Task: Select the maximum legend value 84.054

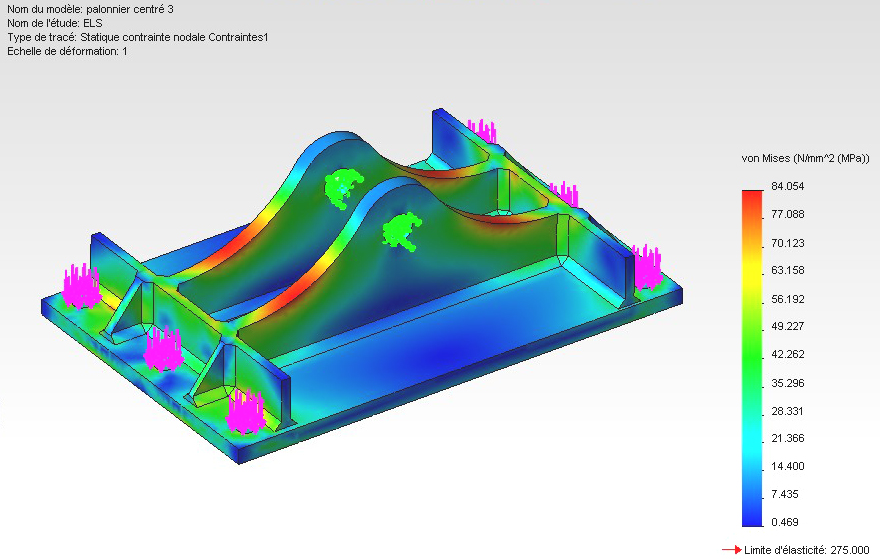Action: [x=786, y=187]
